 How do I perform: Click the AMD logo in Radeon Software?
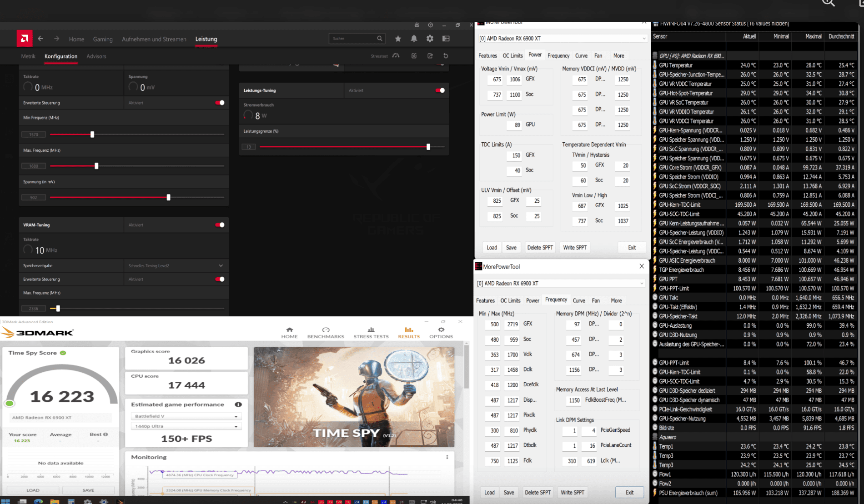[25, 39]
